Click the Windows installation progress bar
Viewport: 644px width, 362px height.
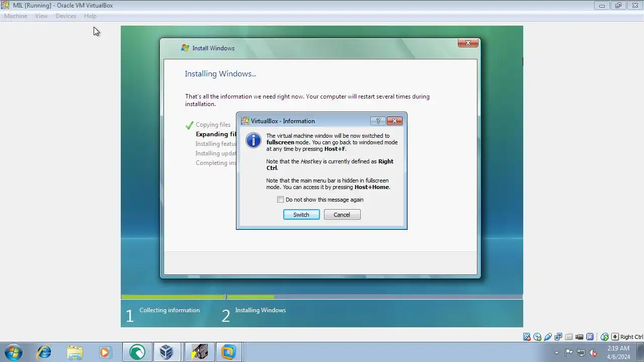point(322,297)
